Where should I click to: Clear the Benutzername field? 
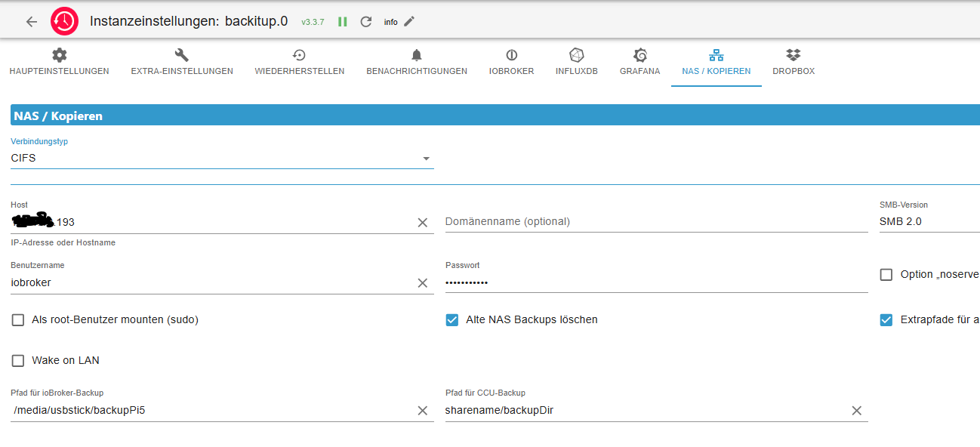click(423, 282)
